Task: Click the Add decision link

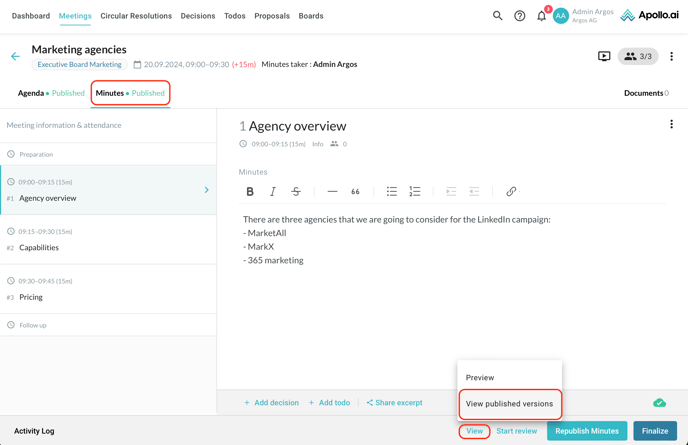Action: 271,403
